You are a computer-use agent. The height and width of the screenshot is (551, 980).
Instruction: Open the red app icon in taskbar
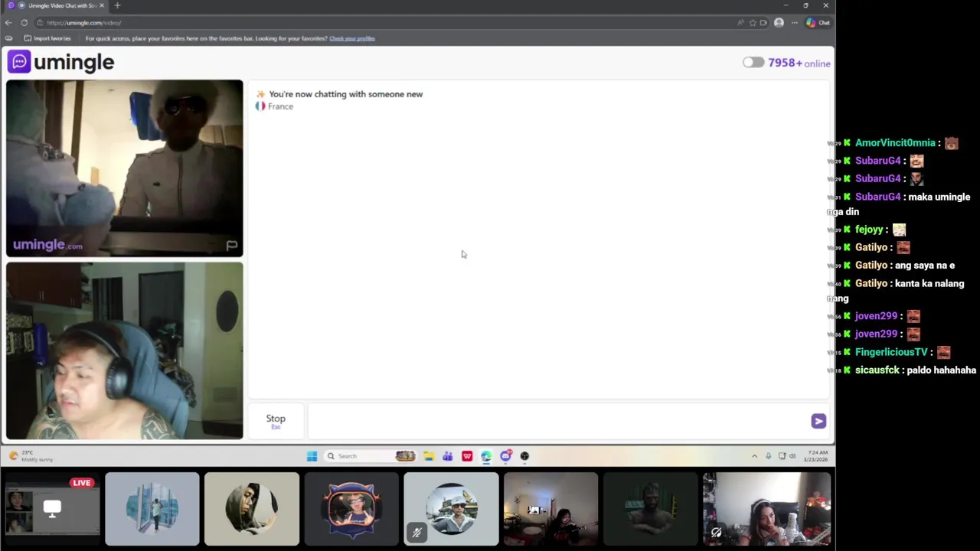[x=467, y=456]
